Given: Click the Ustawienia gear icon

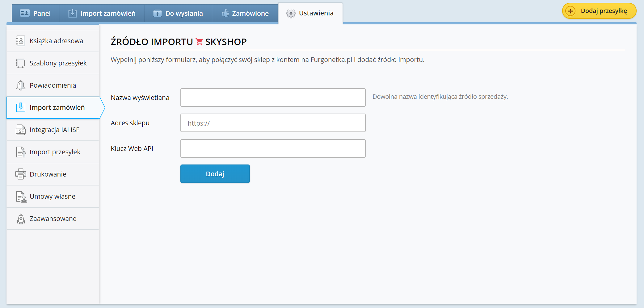Looking at the screenshot, I should [291, 13].
